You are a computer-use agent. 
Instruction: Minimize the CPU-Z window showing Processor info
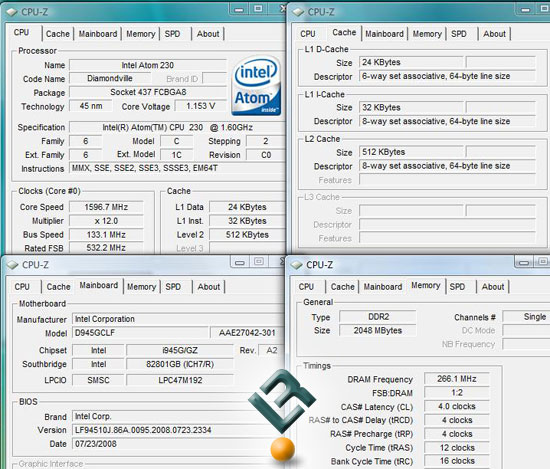pyautogui.click(x=239, y=9)
